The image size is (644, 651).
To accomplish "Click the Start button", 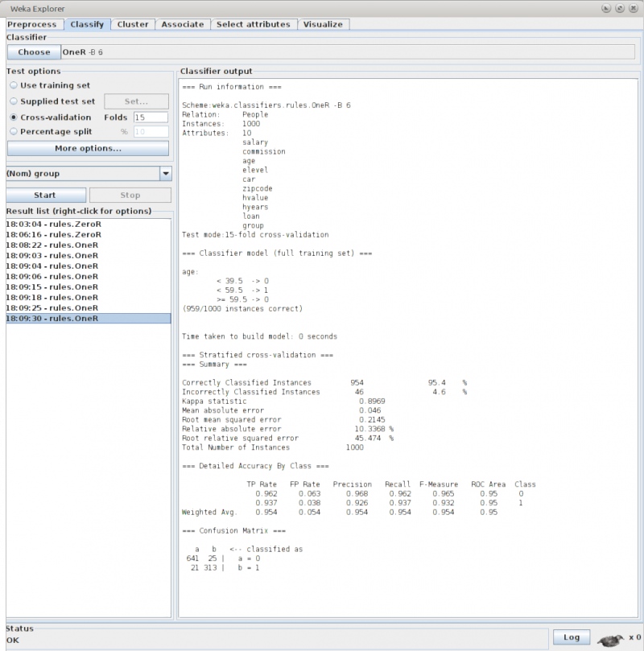I will click(x=46, y=195).
